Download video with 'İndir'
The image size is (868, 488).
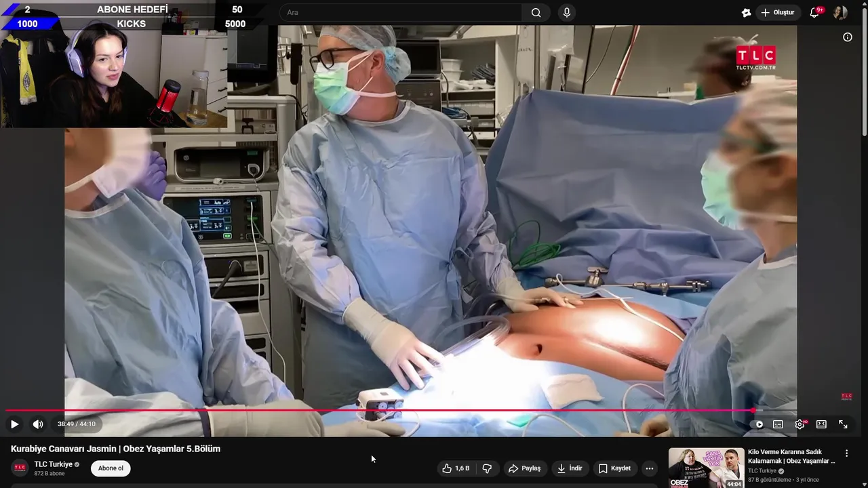coord(570,468)
